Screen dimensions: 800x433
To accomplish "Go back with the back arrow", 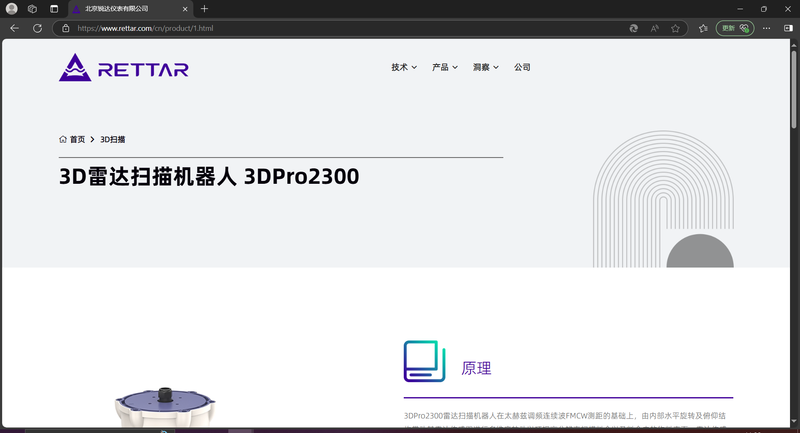I will 14,28.
